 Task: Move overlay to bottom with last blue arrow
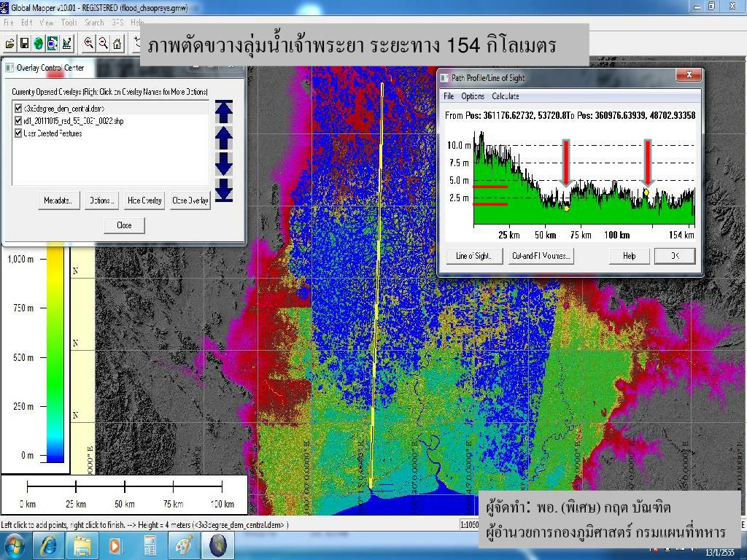click(223, 190)
